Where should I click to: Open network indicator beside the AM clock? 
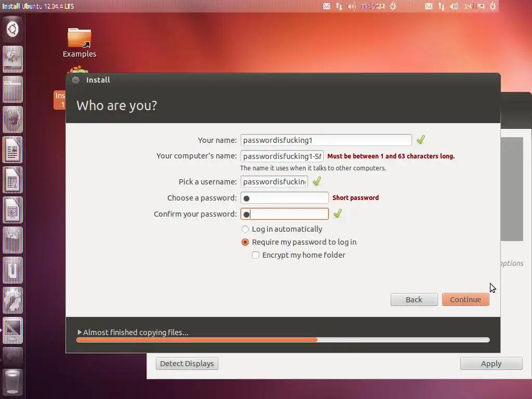tap(339, 6)
